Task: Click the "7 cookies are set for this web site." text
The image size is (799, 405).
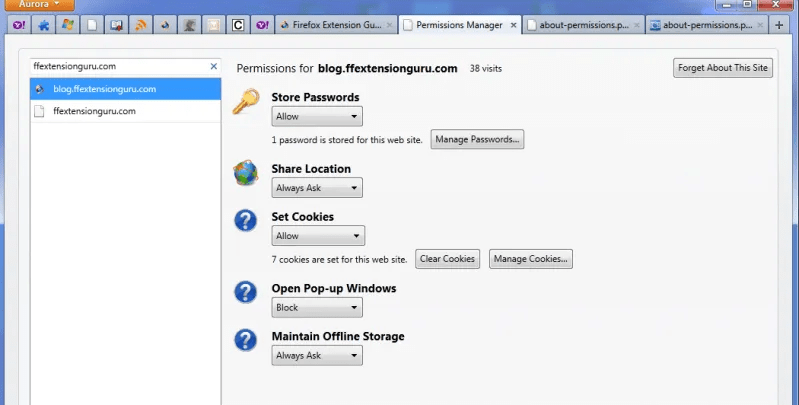Action: coord(339,259)
